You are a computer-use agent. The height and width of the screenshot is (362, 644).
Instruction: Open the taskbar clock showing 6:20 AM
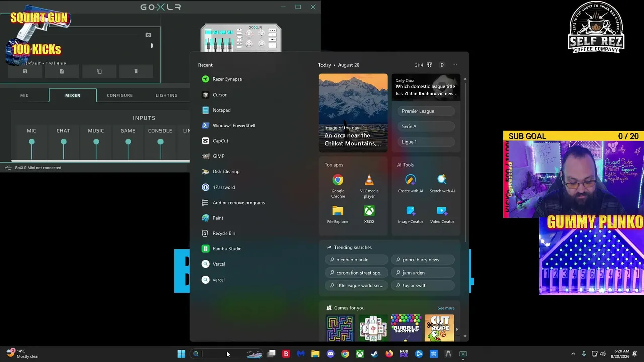coord(621,354)
